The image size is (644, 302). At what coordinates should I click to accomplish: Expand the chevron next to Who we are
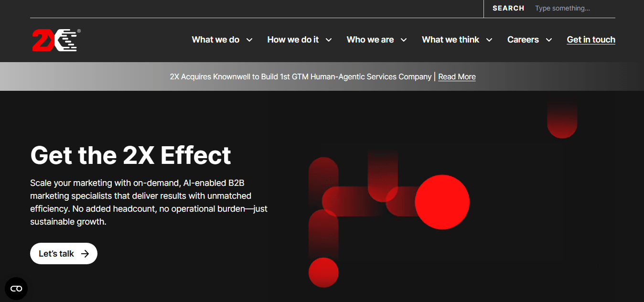[404, 40]
